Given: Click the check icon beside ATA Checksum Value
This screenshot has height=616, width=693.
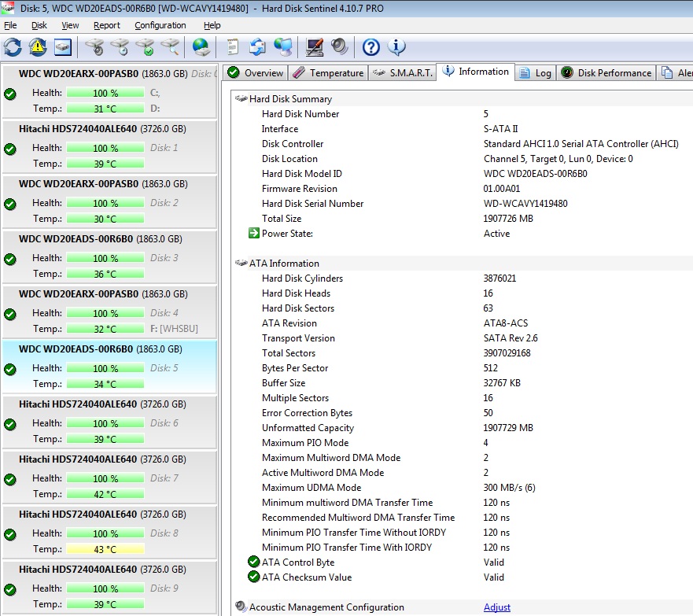Looking at the screenshot, I should point(254,577).
